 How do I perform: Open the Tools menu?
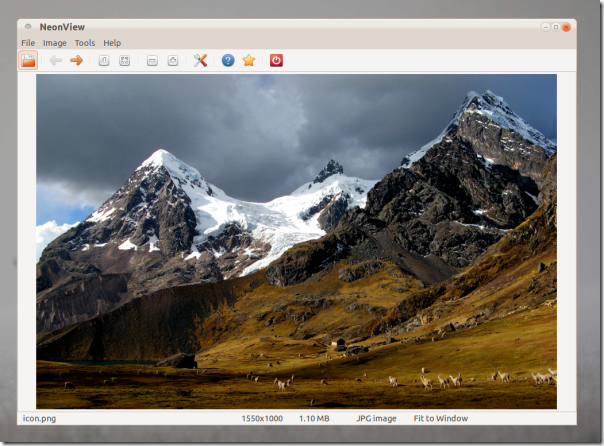pos(85,43)
